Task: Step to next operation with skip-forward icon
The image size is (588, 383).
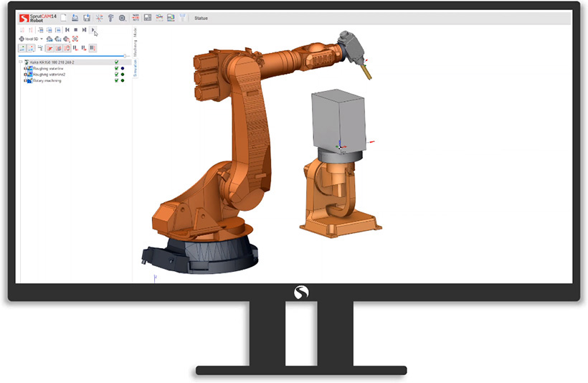Action: 84,29
